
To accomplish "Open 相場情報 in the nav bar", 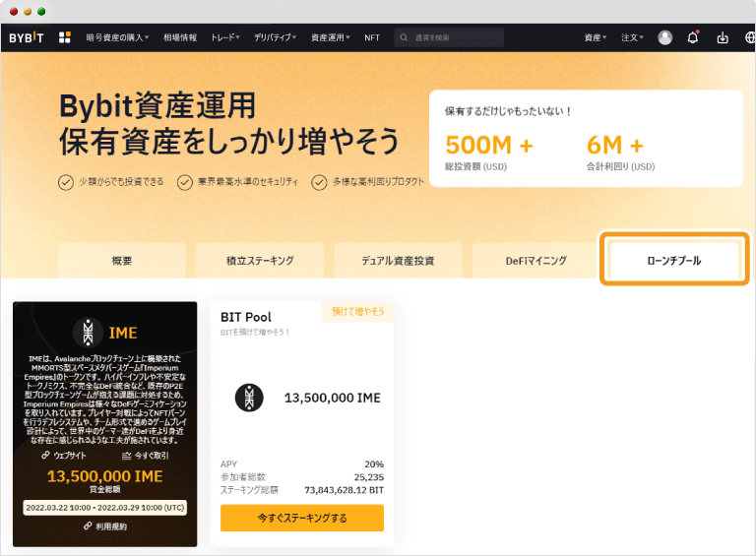I will 180,37.
